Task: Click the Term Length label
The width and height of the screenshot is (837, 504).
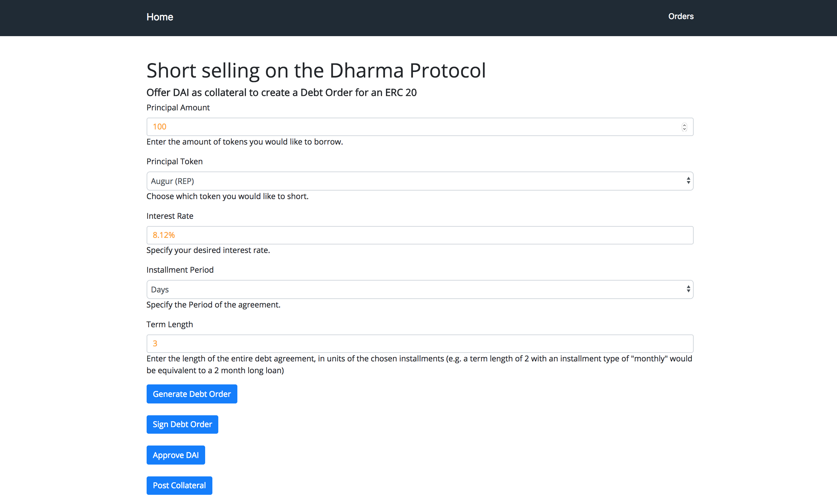Action: (x=170, y=325)
